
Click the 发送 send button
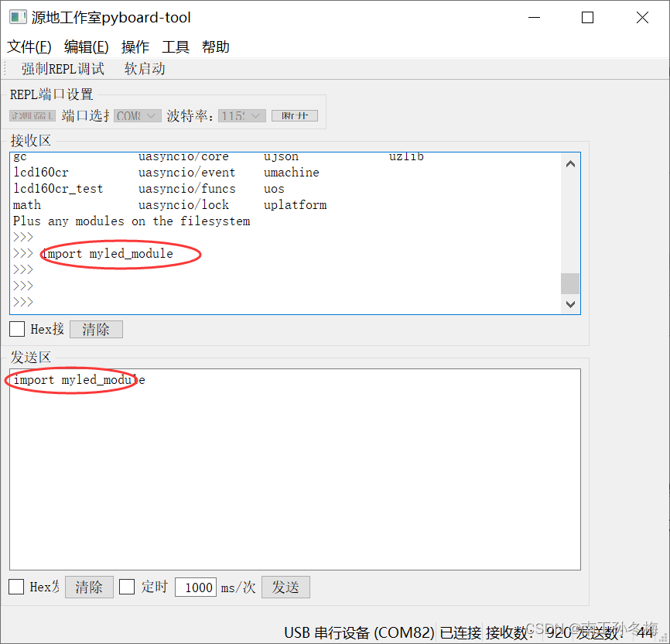coord(285,587)
